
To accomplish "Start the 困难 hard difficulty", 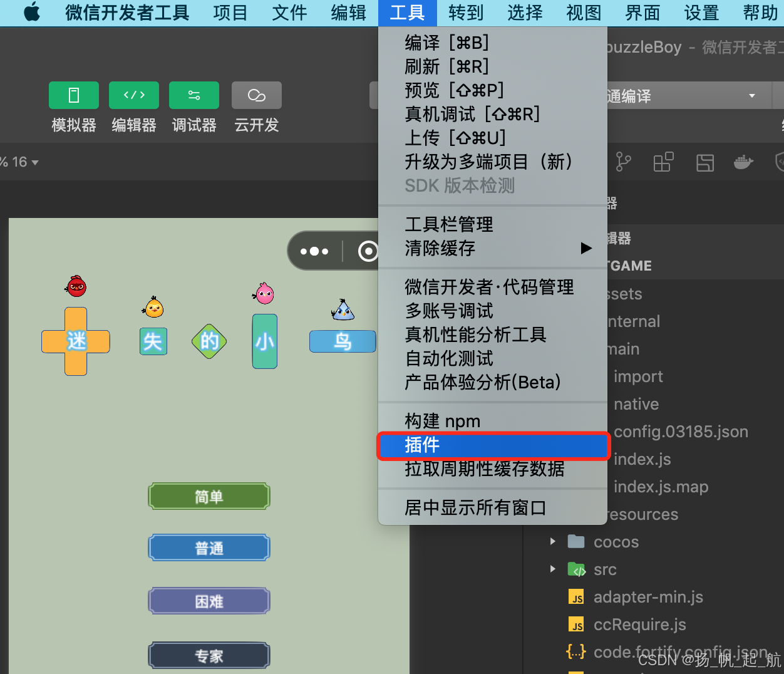I will click(209, 602).
